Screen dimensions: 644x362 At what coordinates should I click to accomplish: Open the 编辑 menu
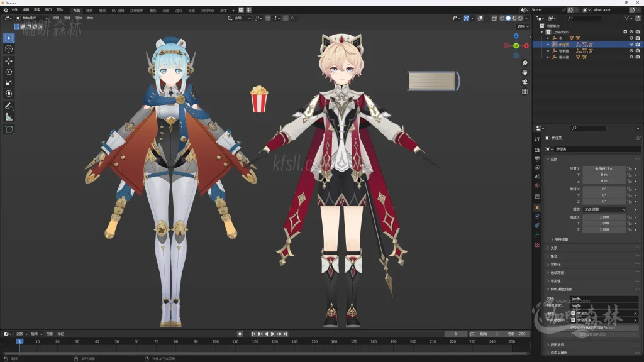click(25, 10)
